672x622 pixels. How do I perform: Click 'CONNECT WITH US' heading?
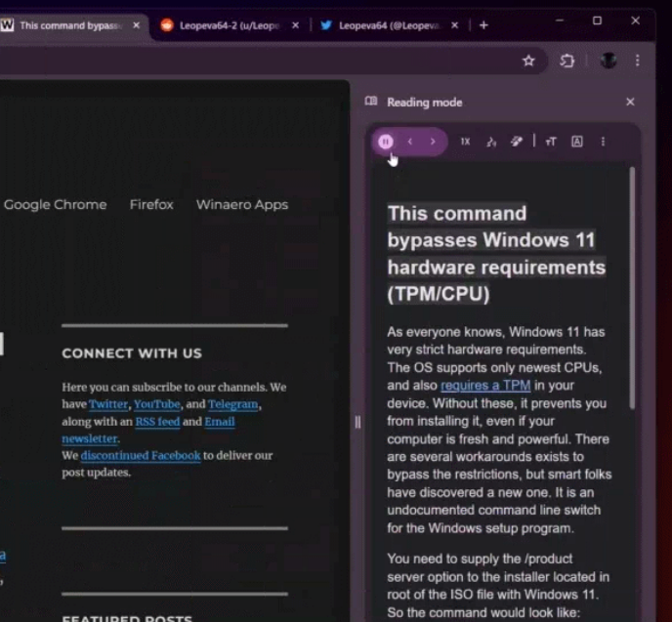point(132,353)
